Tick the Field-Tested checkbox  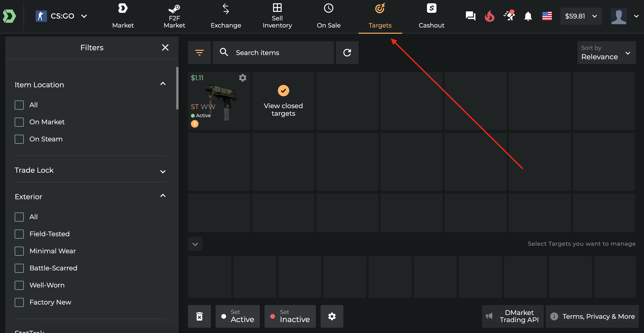click(19, 234)
